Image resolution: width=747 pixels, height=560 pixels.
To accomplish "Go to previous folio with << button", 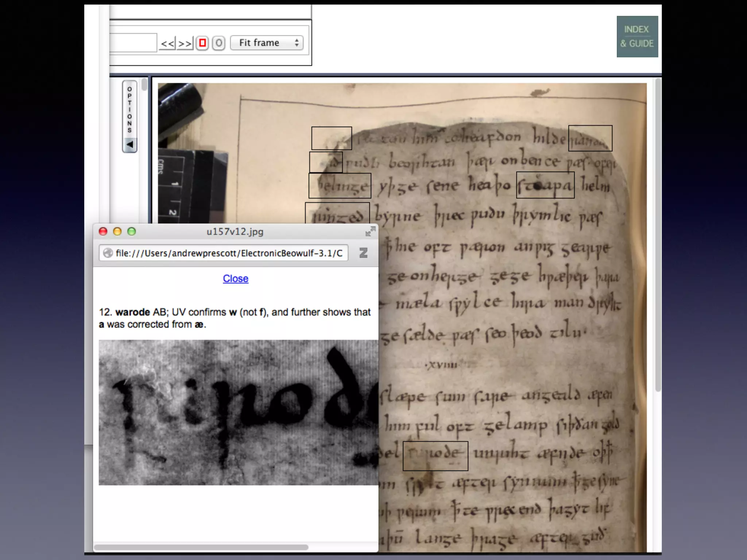I will tap(167, 43).
